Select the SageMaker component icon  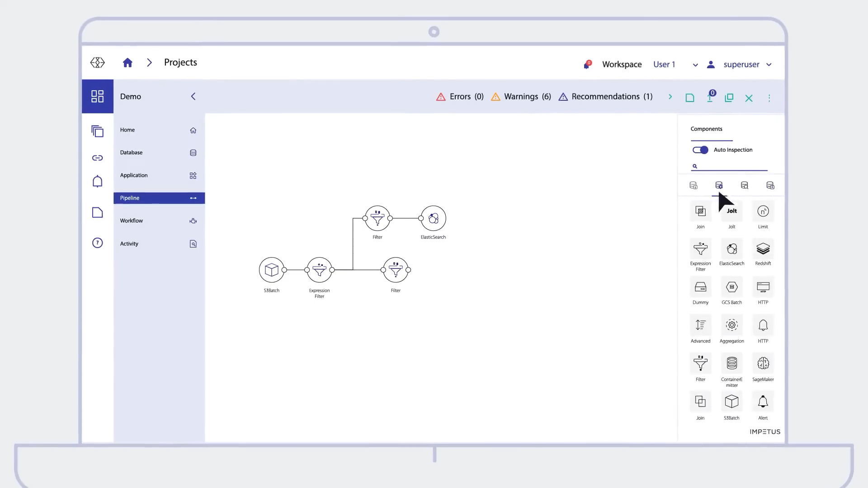[x=763, y=363]
